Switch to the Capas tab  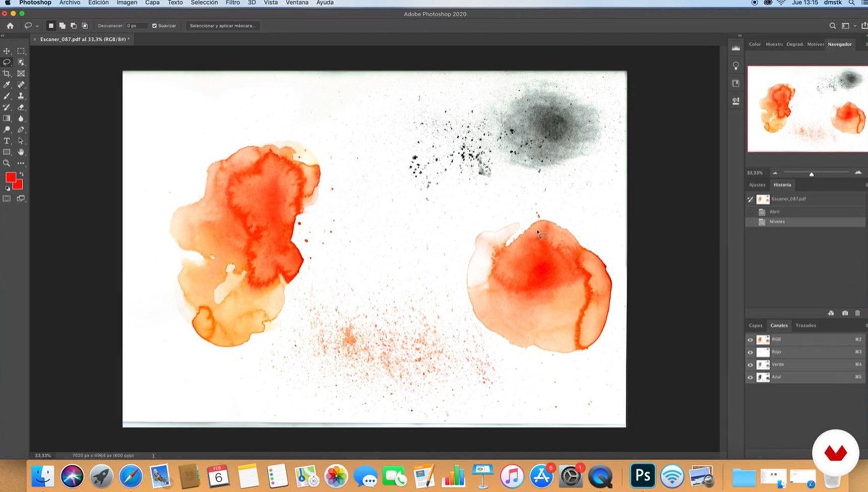(756, 326)
